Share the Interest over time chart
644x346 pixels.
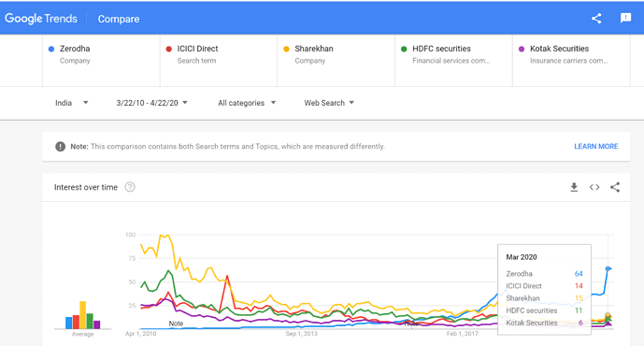pyautogui.click(x=615, y=187)
